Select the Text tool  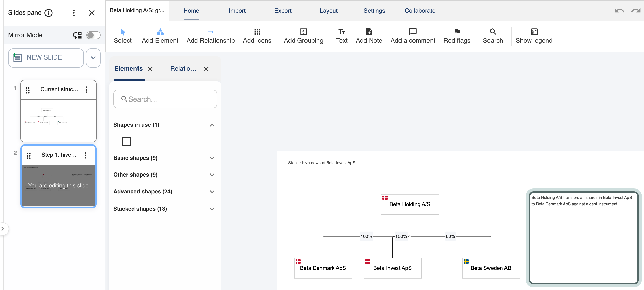(342, 36)
